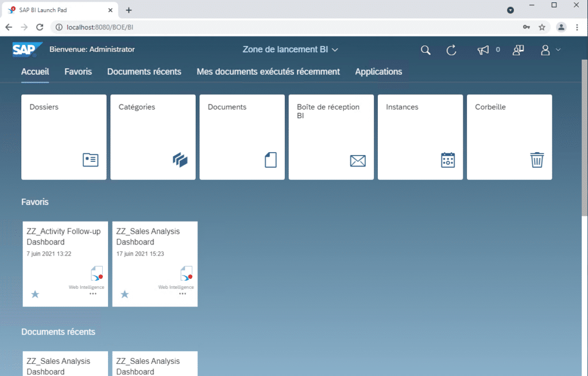Screen dimensions: 588x376
Task: Open the Boîte de réception BI tile
Action: click(331, 137)
